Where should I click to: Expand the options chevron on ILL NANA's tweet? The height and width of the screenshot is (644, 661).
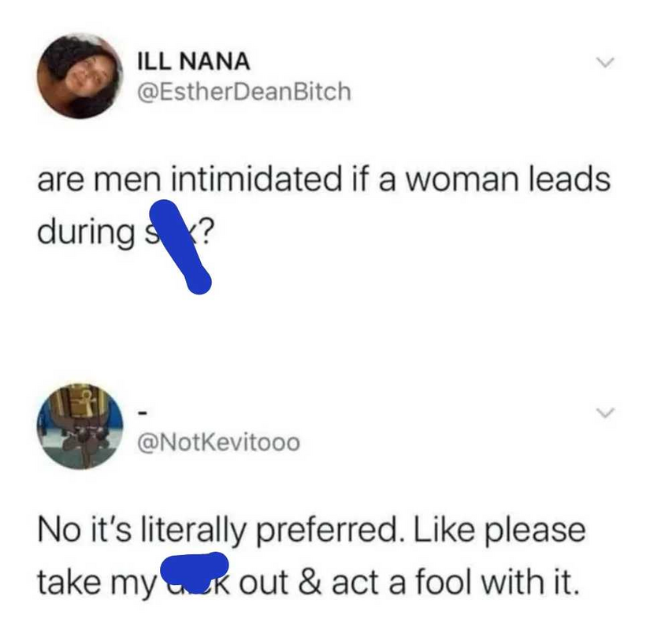pyautogui.click(x=603, y=62)
